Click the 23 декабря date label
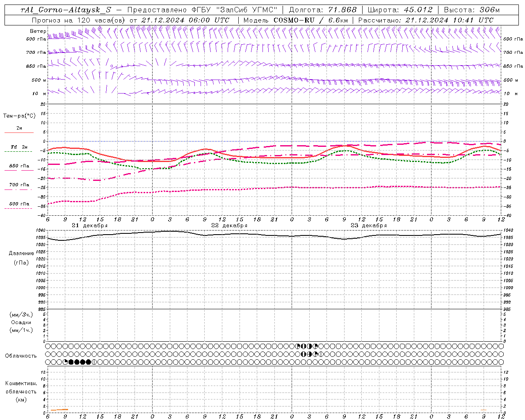 (x=369, y=226)
